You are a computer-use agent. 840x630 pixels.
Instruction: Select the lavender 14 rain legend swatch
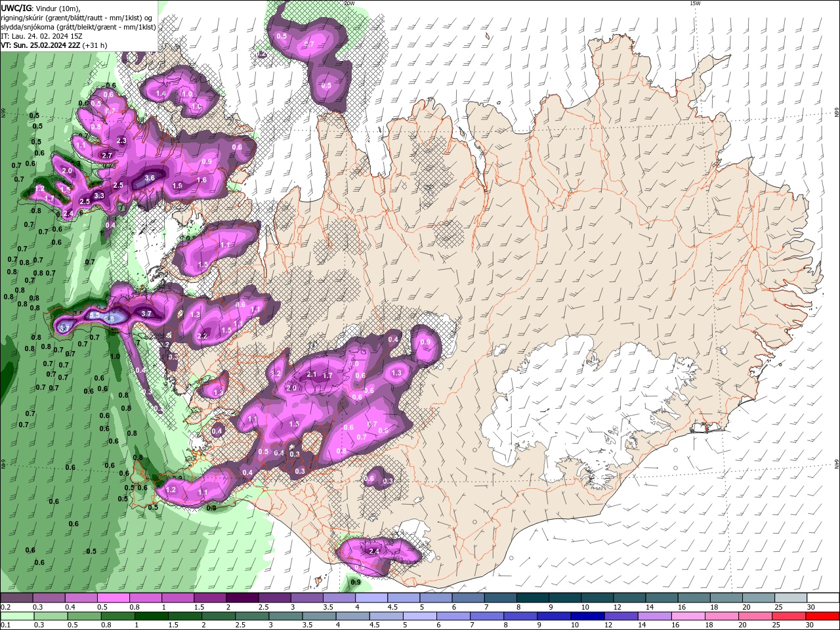tap(654, 616)
